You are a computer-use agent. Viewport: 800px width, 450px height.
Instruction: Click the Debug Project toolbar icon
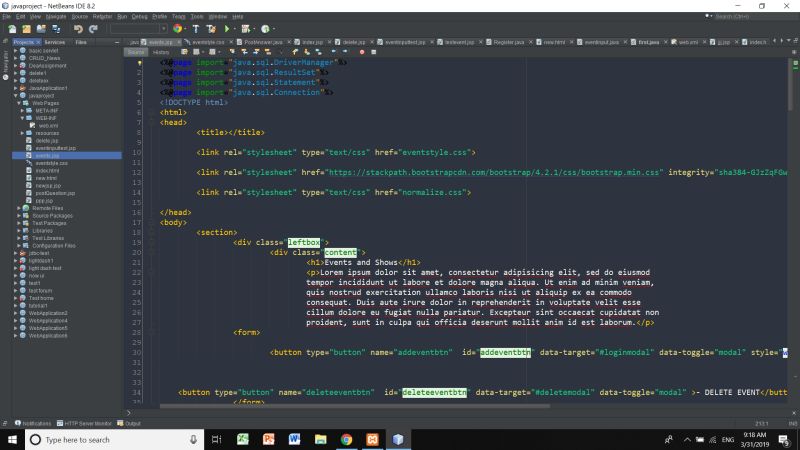pos(245,29)
